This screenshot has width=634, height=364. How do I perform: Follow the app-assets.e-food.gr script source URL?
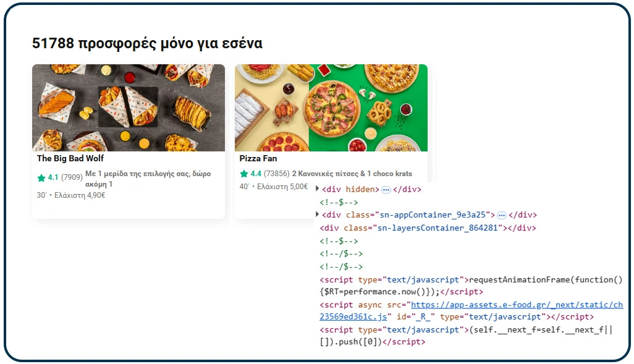(x=517, y=305)
